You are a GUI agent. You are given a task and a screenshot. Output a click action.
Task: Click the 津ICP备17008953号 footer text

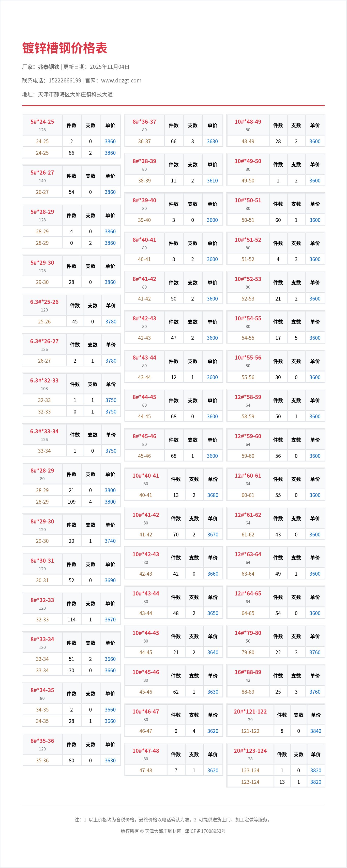click(205, 831)
